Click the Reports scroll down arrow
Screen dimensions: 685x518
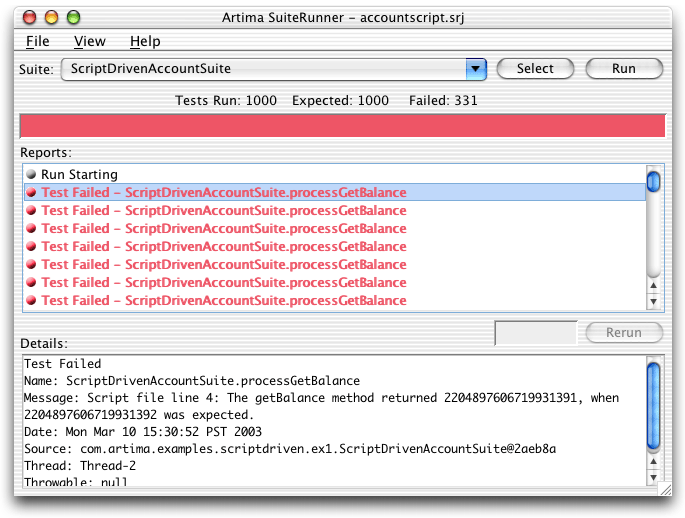coord(654,301)
